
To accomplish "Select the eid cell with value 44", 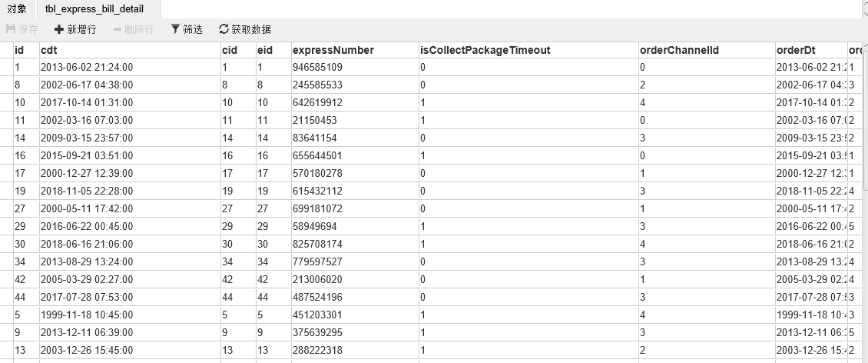I will click(273, 297).
